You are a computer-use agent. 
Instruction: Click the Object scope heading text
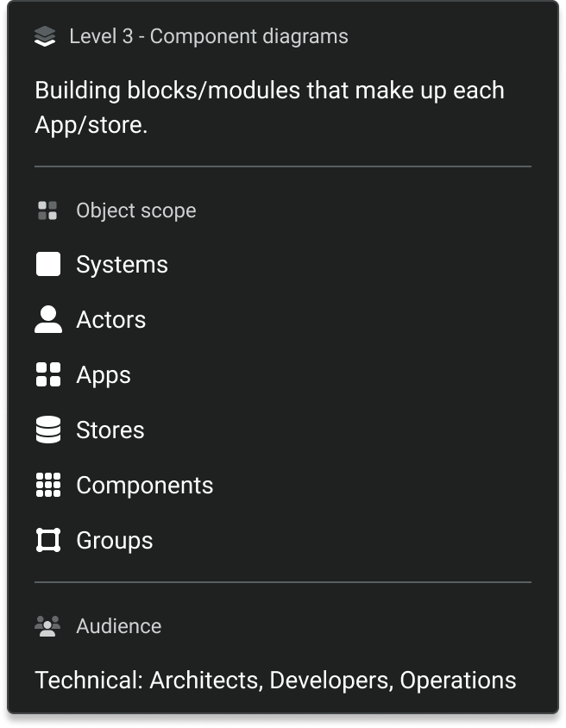136,210
